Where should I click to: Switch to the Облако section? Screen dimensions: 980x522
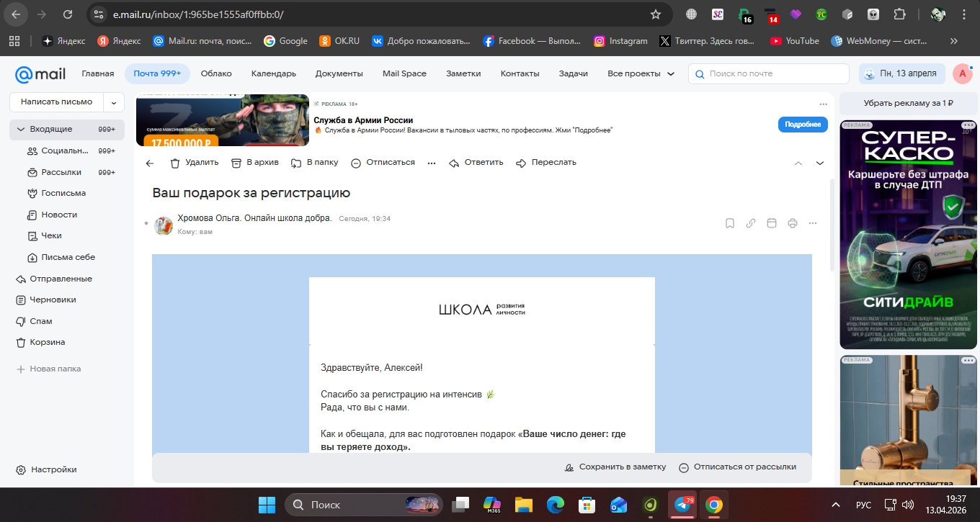(x=216, y=73)
